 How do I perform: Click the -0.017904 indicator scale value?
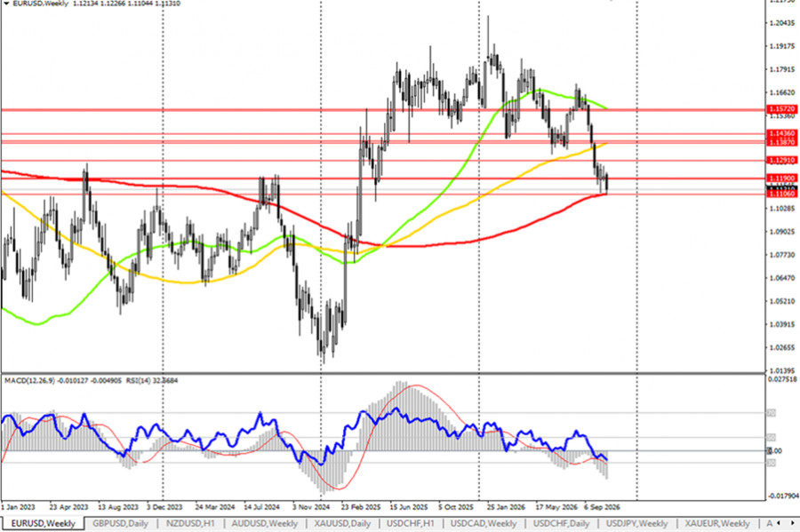[782, 496]
